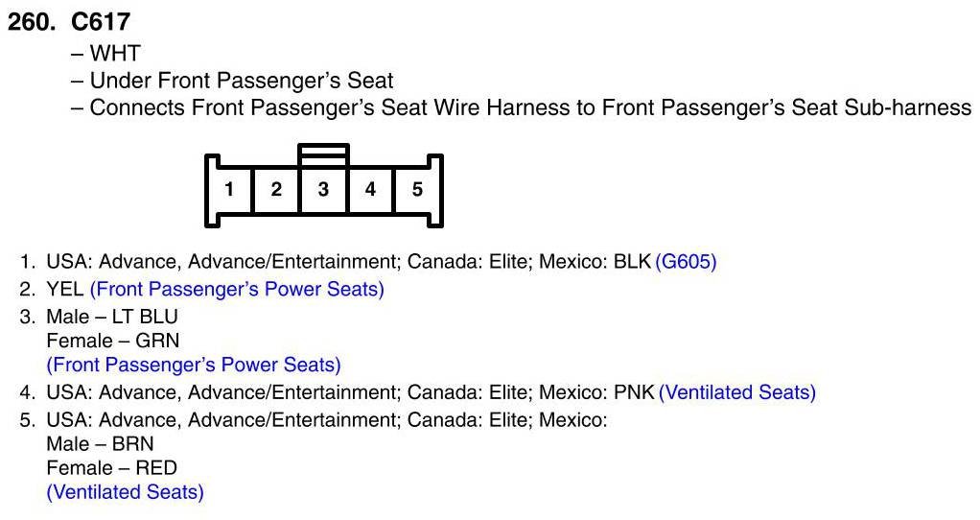Click the YEL wire color text
Viewport: 980px width, 520px height.
pyautogui.click(x=65, y=289)
